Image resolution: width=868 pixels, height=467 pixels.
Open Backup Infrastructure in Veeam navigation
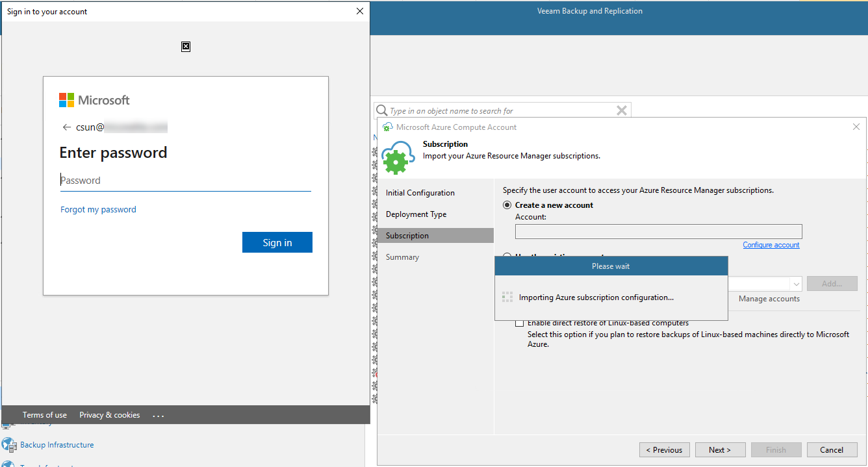57,445
